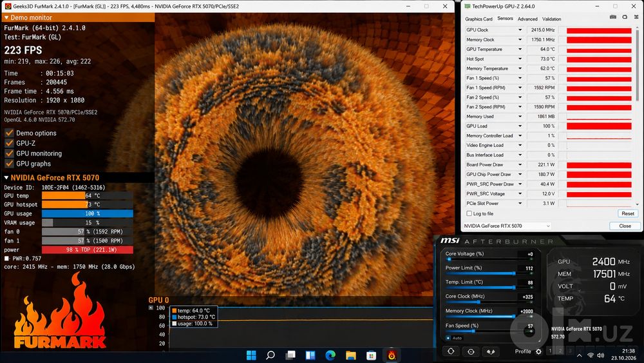The image size is (644, 363).
Task: Launch Microsoft Edge from taskbar
Action: point(330,355)
